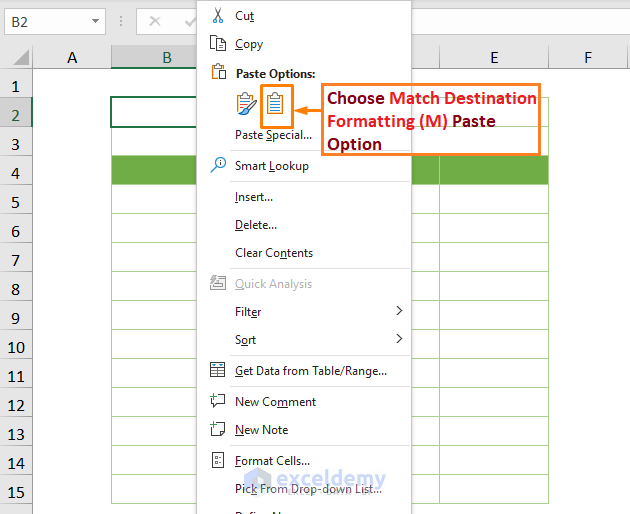Viewport: 630px width, 514px height.
Task: Click the Paste Options clipboard icon
Action: pyautogui.click(x=219, y=72)
